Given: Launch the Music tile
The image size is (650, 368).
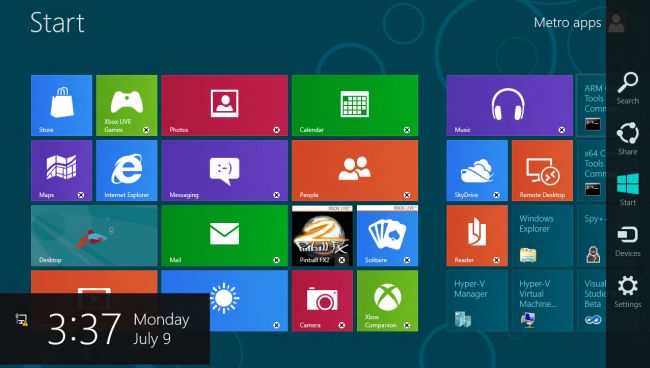Looking at the screenshot, I should [x=509, y=105].
